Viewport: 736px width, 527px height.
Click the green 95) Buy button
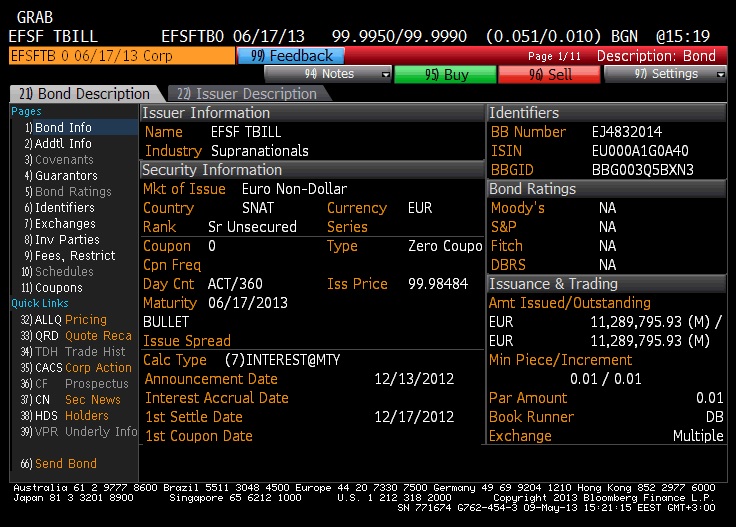[445, 74]
